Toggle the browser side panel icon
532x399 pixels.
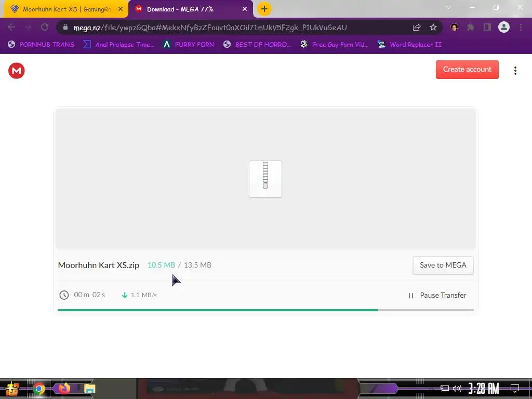[x=487, y=27]
